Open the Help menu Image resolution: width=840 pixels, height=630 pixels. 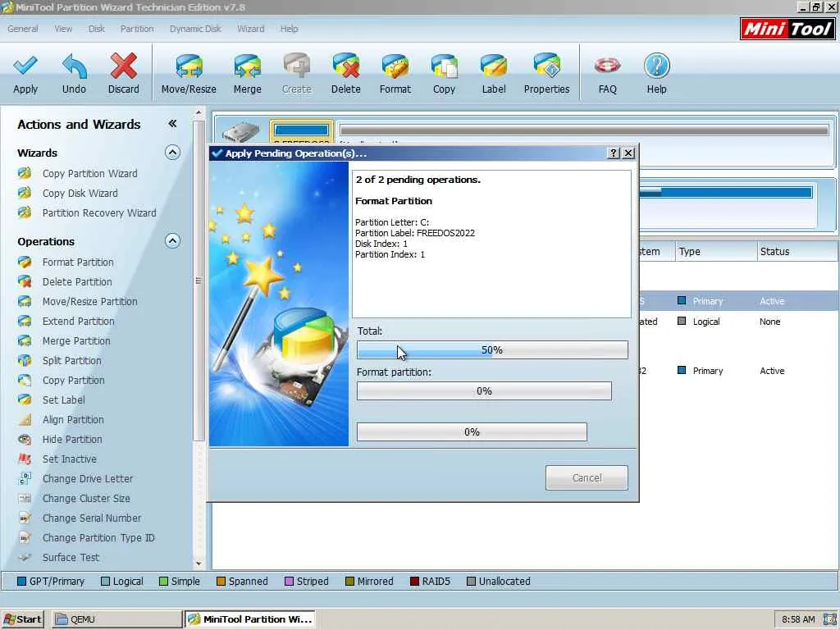[x=290, y=29]
